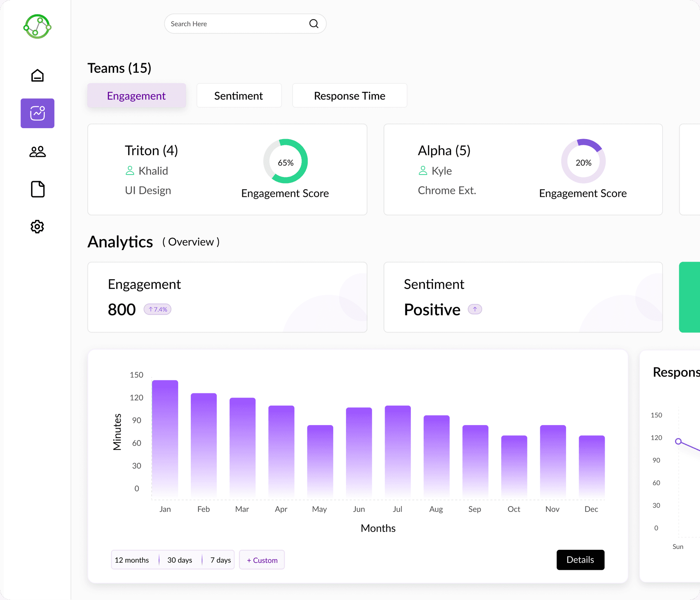This screenshot has height=600, width=700.
Task: Click the Mar bar in the chart
Action: click(x=242, y=448)
